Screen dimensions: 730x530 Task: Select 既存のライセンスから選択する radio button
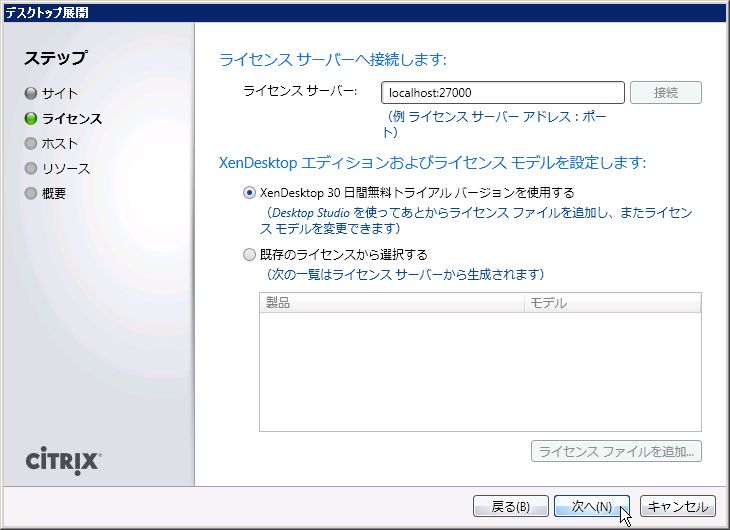point(250,254)
